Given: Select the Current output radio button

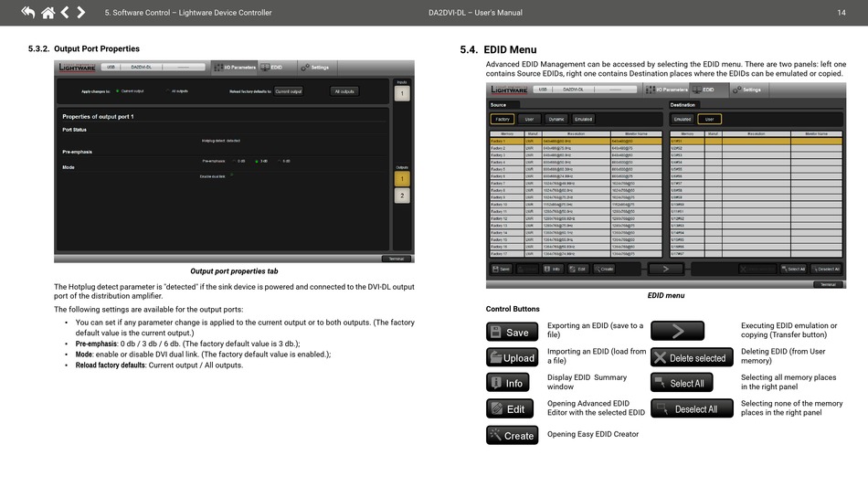Looking at the screenshot, I should (x=116, y=91).
